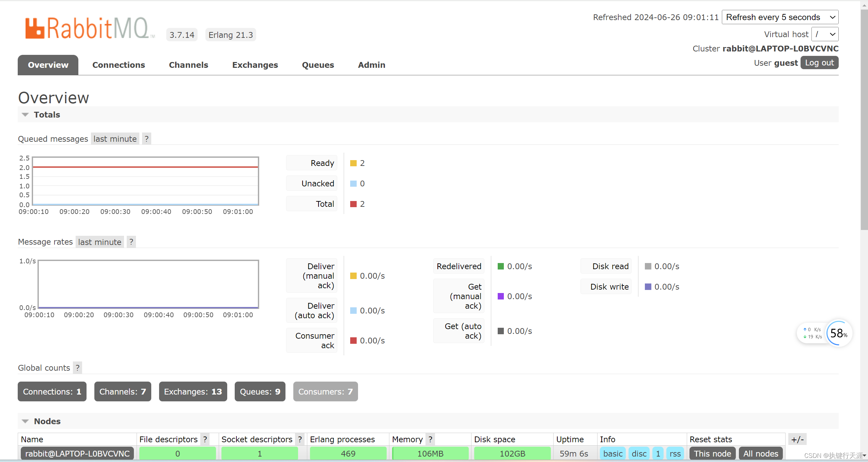
Task: Click the Get (manual ack) purple swatch
Action: 500,296
